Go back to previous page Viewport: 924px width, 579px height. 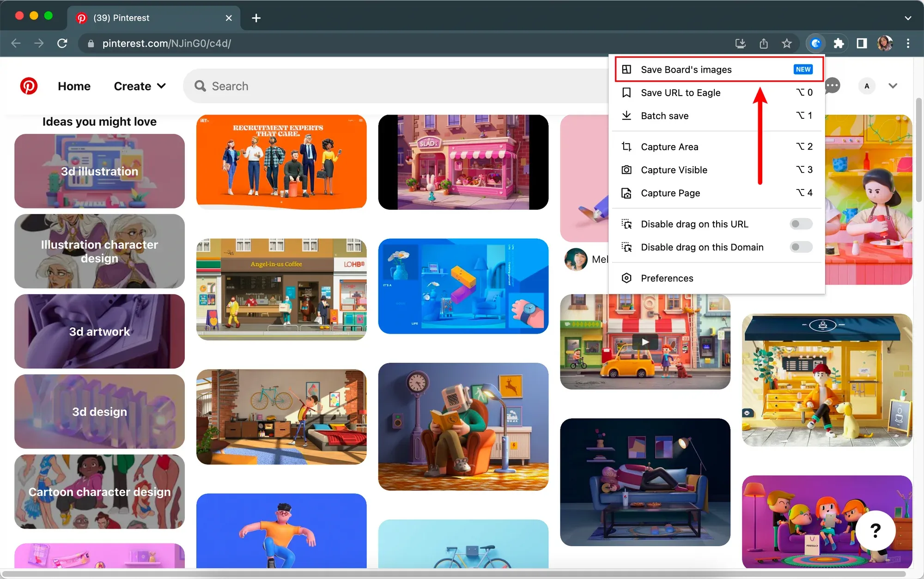coord(16,43)
